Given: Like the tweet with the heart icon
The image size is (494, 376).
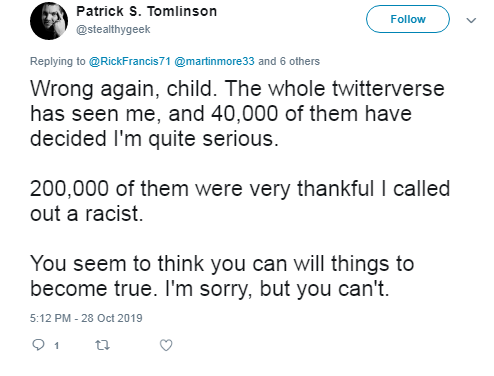Looking at the screenshot, I should click(166, 345).
